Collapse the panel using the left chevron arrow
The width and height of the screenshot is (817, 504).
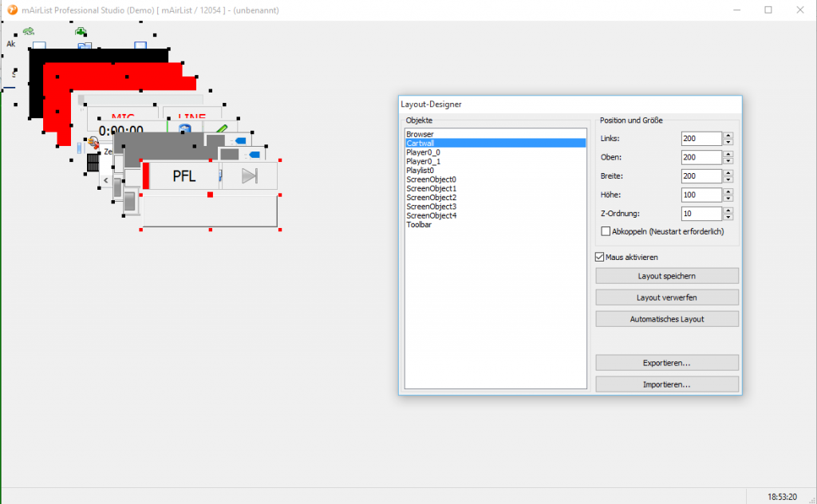(105, 181)
